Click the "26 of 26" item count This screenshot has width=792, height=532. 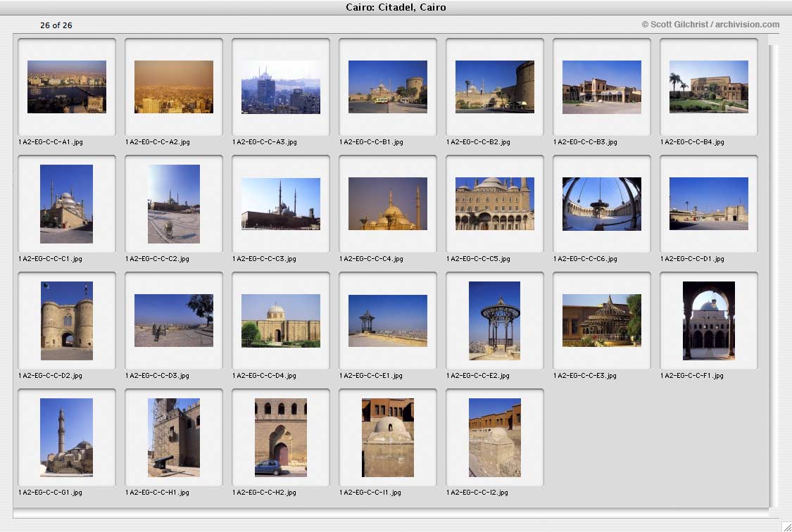pyautogui.click(x=56, y=25)
